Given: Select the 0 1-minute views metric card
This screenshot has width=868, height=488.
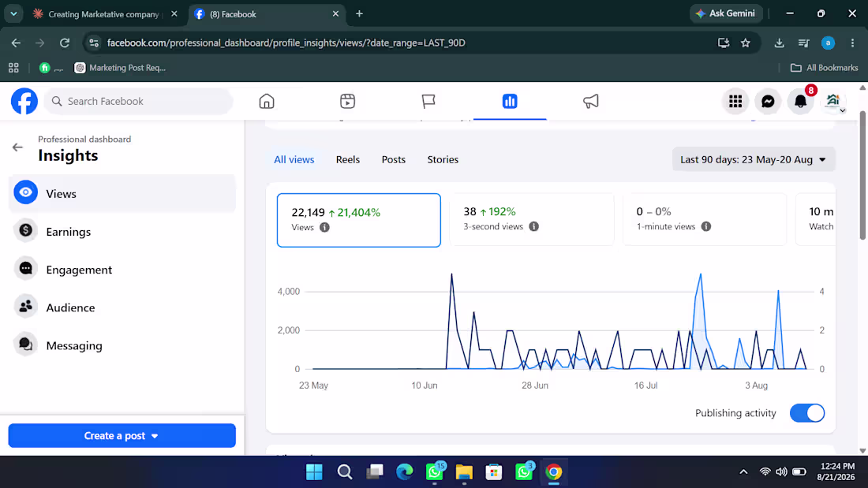Looking at the screenshot, I should coord(704,220).
